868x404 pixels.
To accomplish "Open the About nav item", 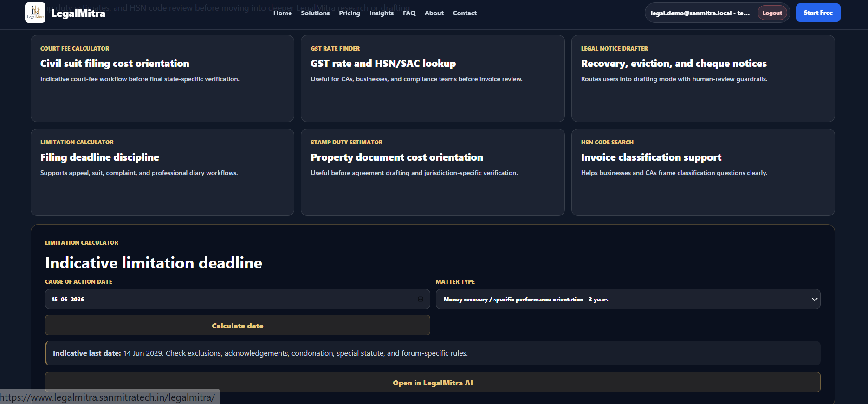I will (434, 13).
